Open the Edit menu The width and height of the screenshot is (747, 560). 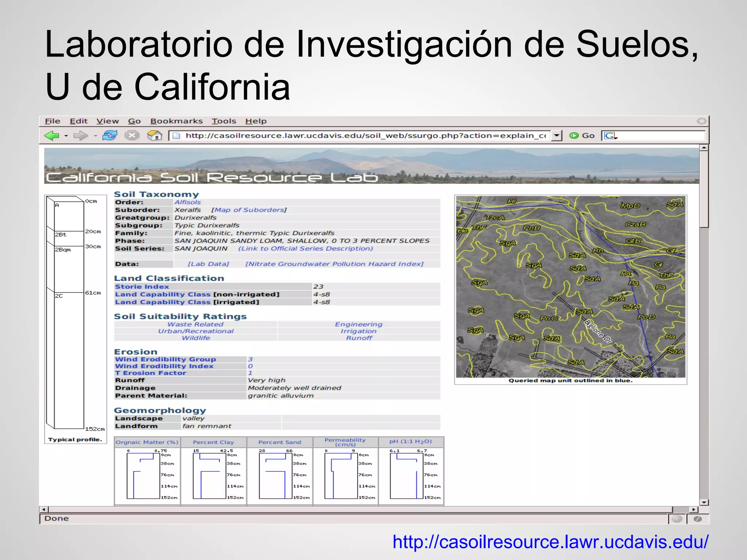click(x=79, y=121)
